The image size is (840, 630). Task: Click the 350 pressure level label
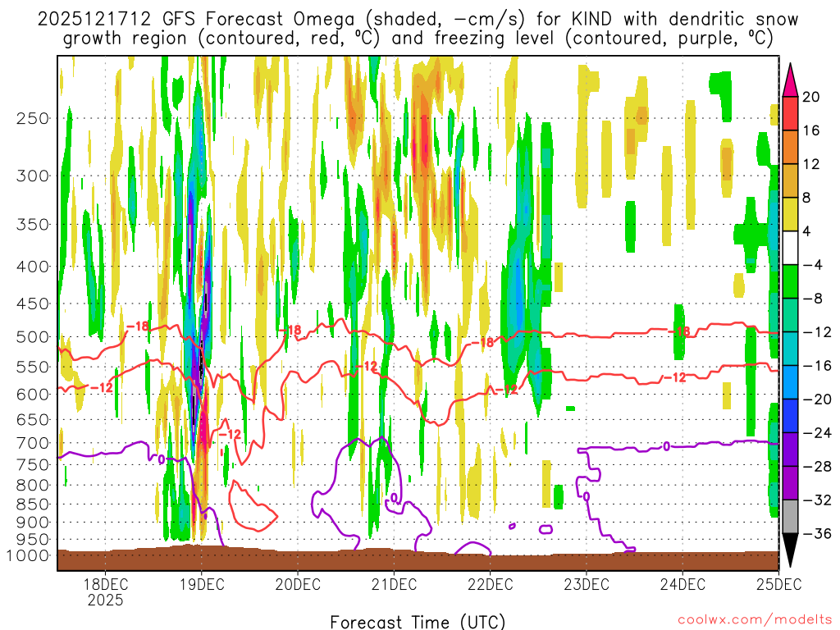[33, 224]
